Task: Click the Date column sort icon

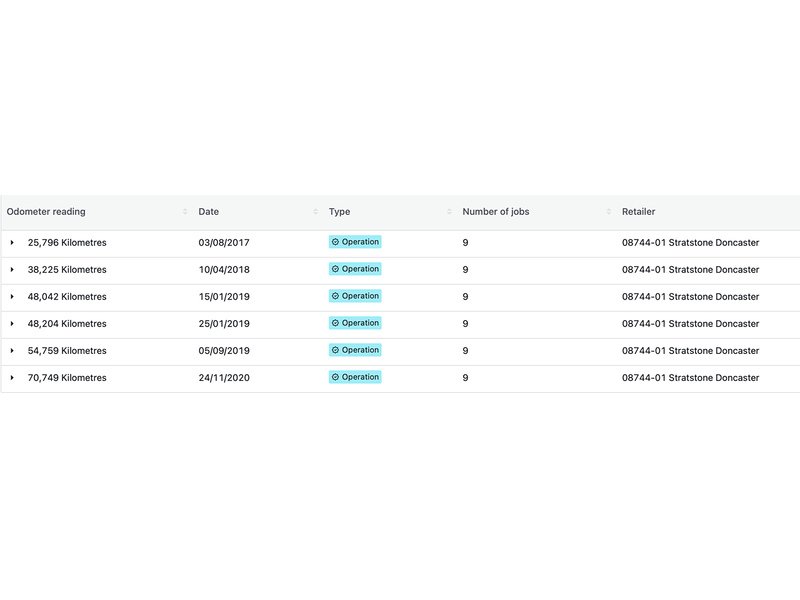Action: [x=315, y=212]
